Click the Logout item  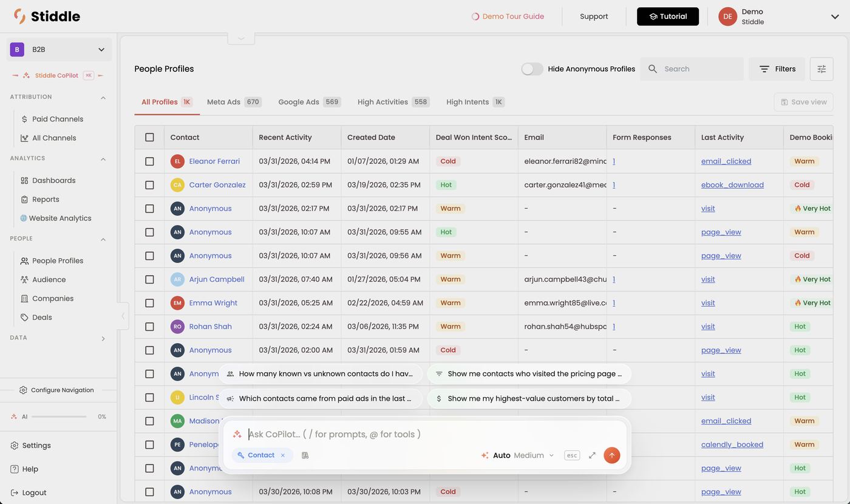[x=29, y=492]
